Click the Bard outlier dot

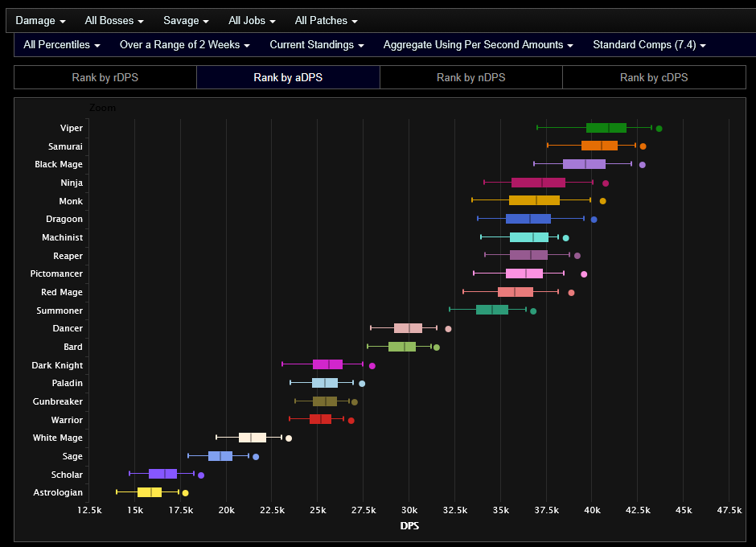point(437,348)
